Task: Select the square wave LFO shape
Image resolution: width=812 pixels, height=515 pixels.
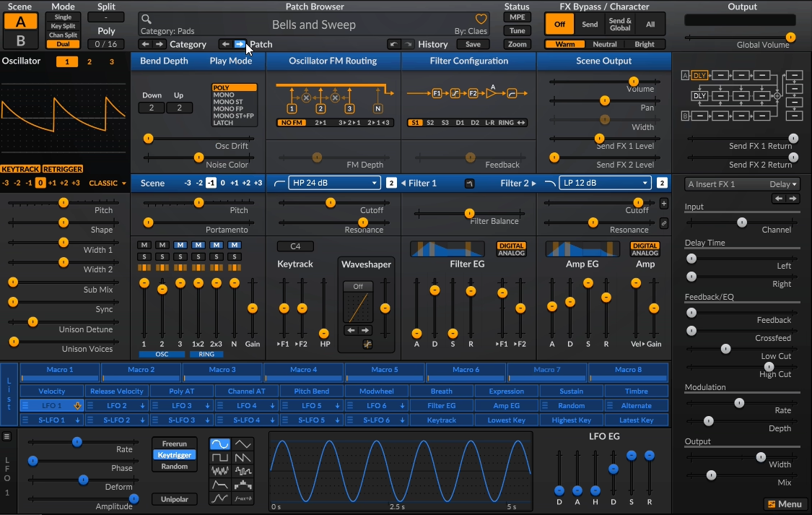Action: (220, 458)
